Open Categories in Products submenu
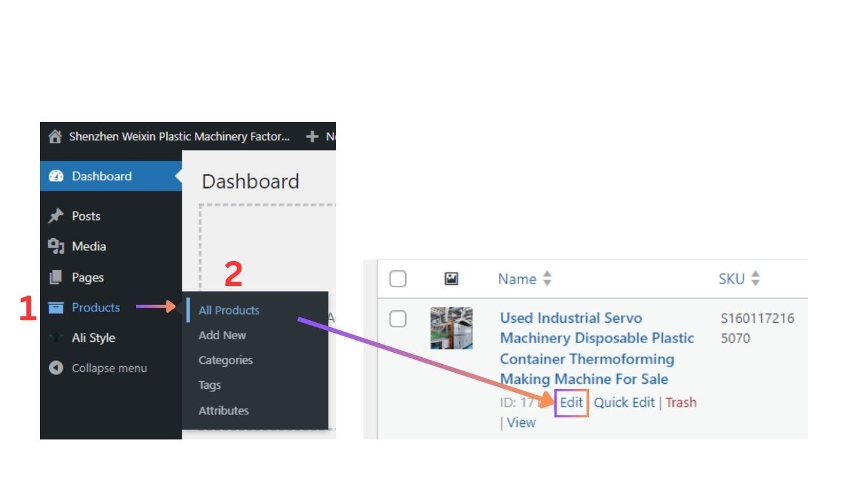868x488 pixels. coord(225,360)
